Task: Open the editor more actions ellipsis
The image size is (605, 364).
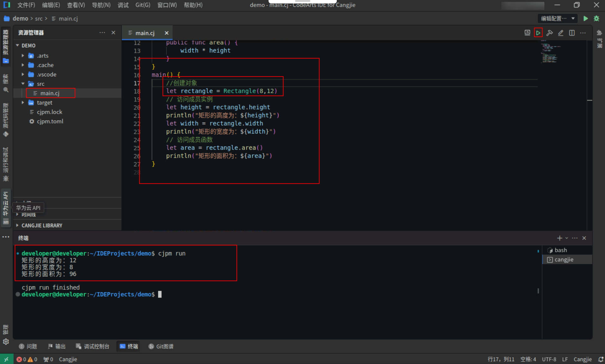Action: click(x=583, y=33)
